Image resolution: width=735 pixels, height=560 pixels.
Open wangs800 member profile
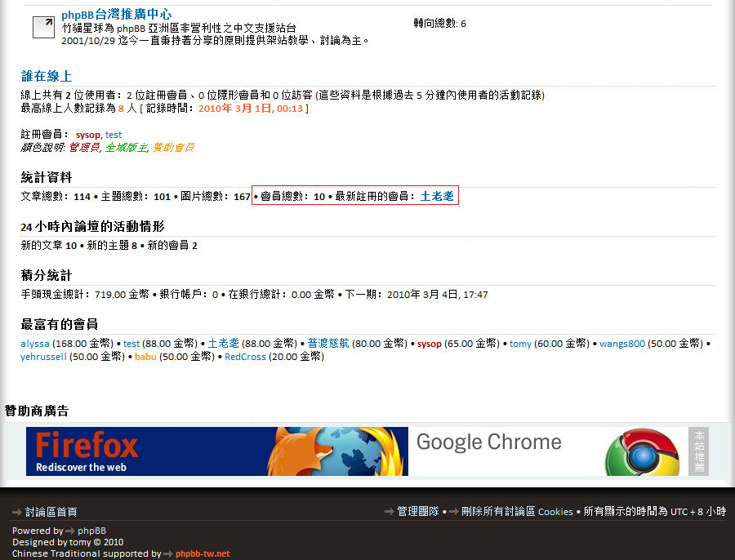[622, 344]
